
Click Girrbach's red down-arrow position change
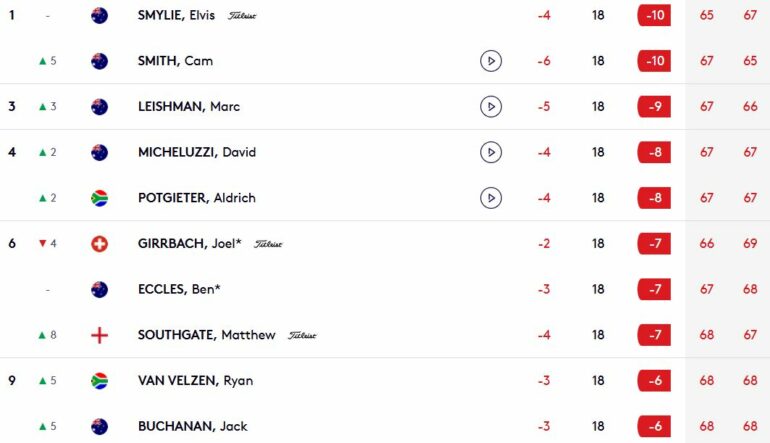click(48, 244)
